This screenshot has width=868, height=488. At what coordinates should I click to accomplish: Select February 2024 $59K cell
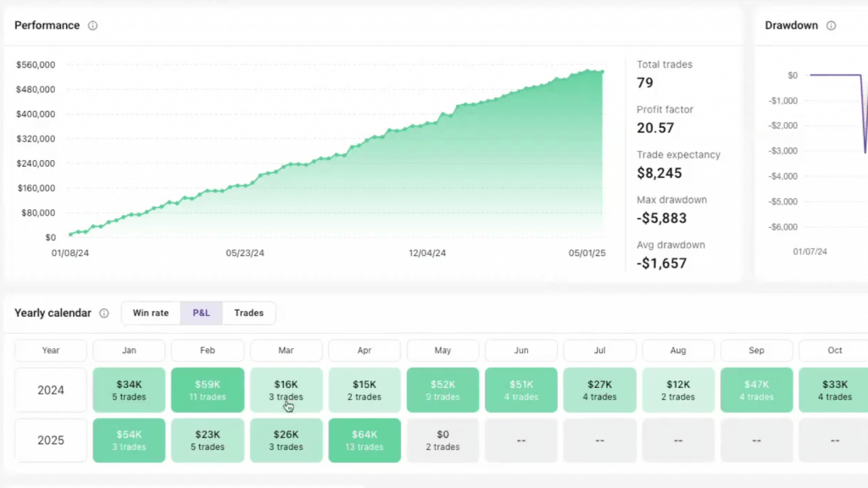click(x=208, y=390)
